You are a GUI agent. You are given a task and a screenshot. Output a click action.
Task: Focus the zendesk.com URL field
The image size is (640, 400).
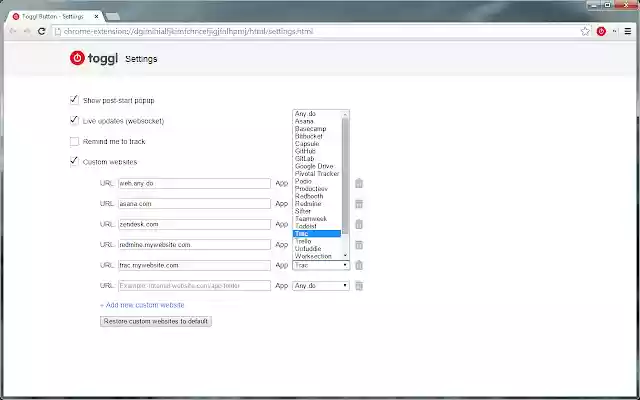[x=194, y=224]
